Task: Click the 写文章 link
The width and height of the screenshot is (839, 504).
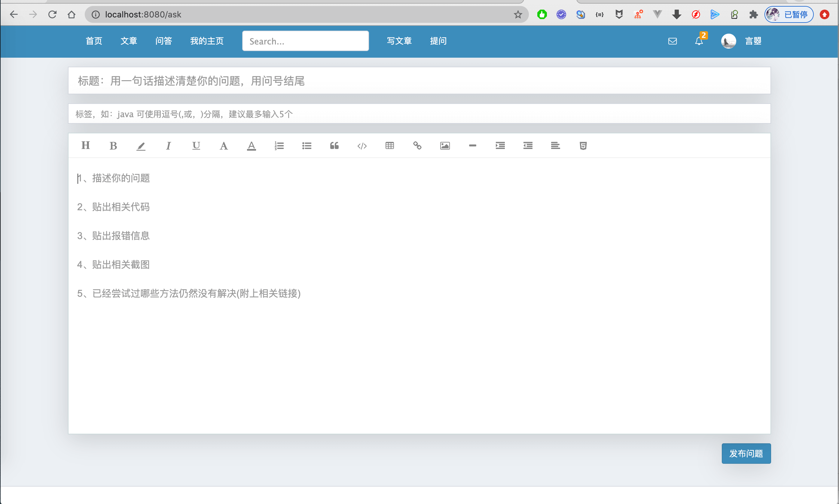Action: click(399, 41)
